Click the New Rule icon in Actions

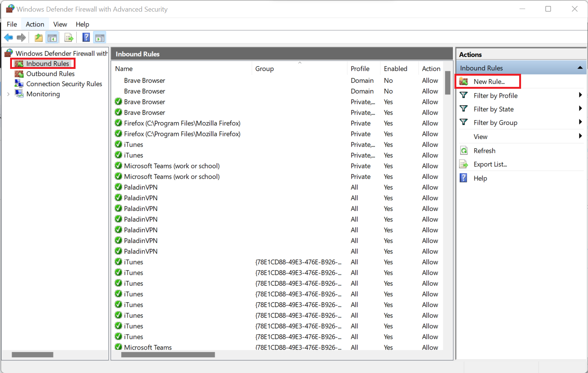point(464,81)
